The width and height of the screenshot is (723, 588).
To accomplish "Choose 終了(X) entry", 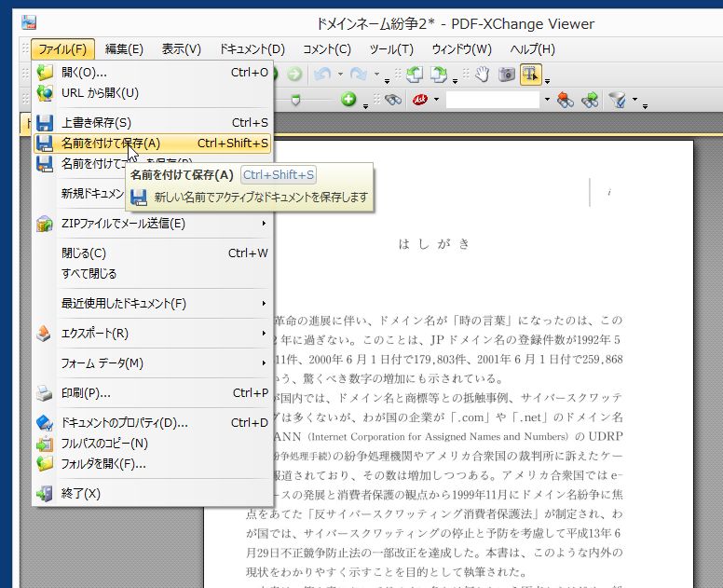I will tap(152, 494).
